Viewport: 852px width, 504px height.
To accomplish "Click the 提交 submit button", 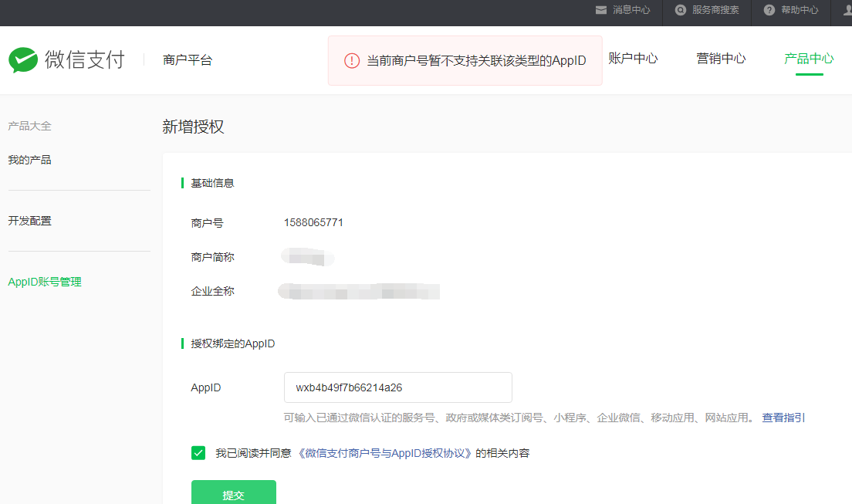I will [234, 492].
